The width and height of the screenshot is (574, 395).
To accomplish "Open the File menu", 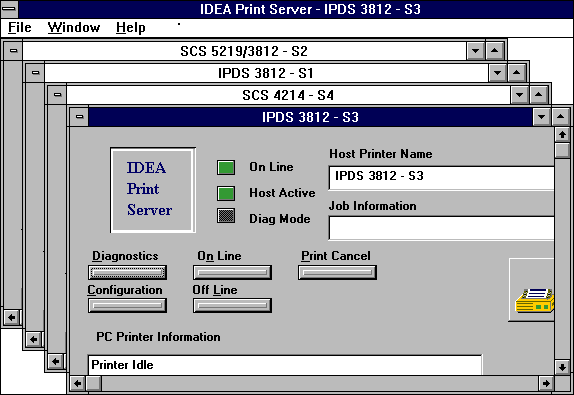I will 20,28.
